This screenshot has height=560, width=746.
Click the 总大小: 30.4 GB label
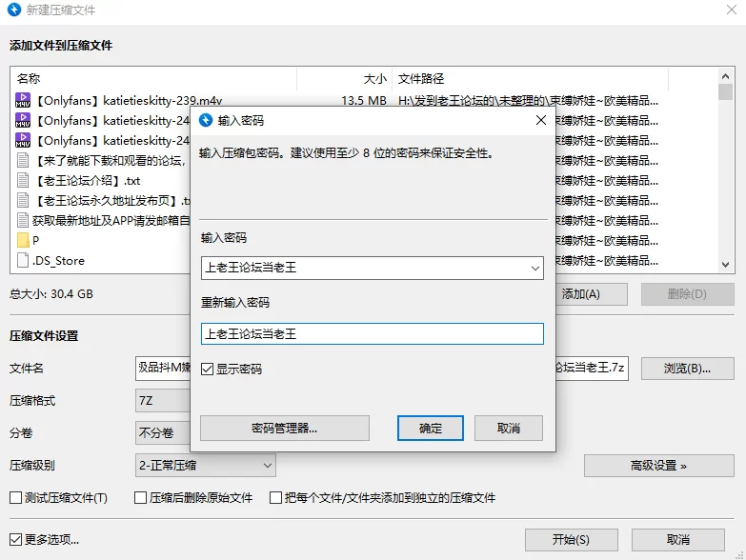pyautogui.click(x=51, y=293)
